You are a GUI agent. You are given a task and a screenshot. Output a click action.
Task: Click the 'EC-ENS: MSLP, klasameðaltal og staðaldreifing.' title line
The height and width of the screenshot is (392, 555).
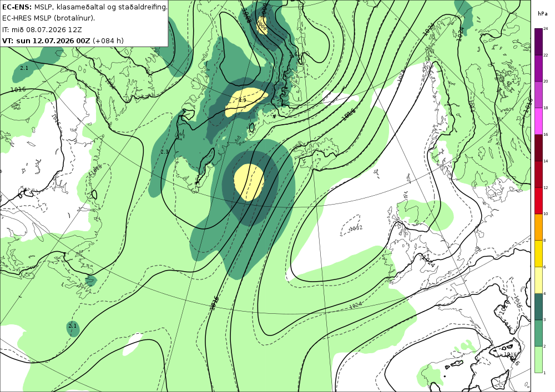[x=84, y=7]
